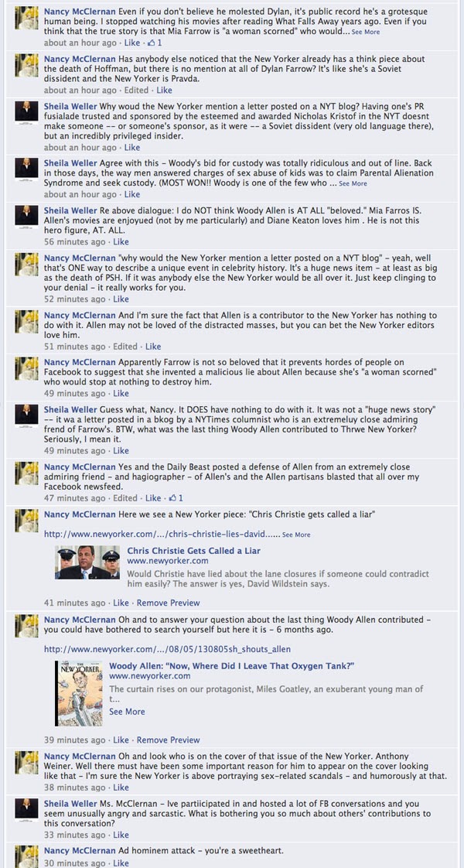The width and height of the screenshot is (464, 868).
Task: Click the thumbs-up count icon on first comment
Action: (151, 43)
